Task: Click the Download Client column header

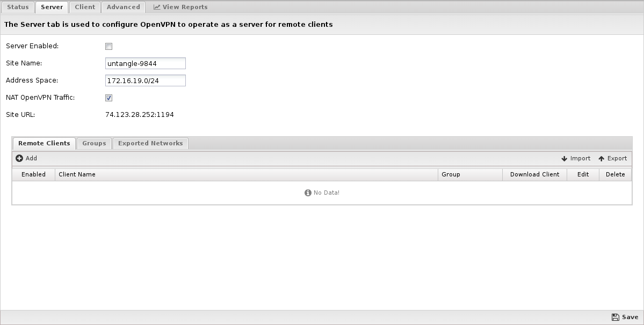Action: tap(535, 175)
